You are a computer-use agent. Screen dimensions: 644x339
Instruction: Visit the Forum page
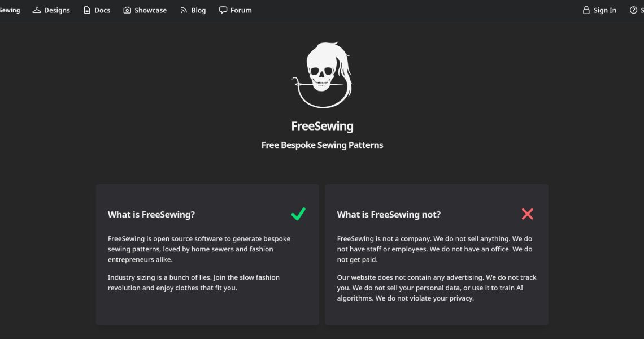[x=240, y=10]
